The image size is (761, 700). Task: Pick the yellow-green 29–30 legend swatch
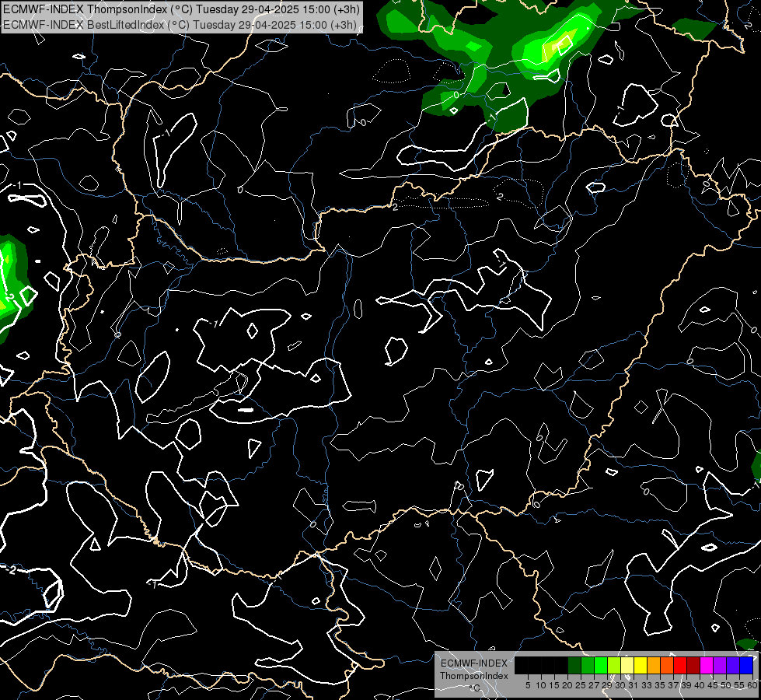pyautogui.click(x=614, y=665)
